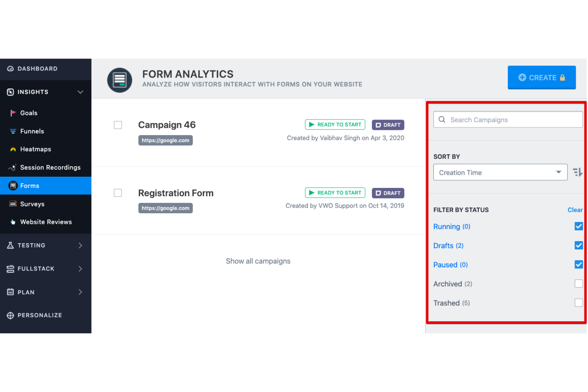Click the Session Recordings icon
The width and height of the screenshot is (588, 392).
tap(13, 167)
